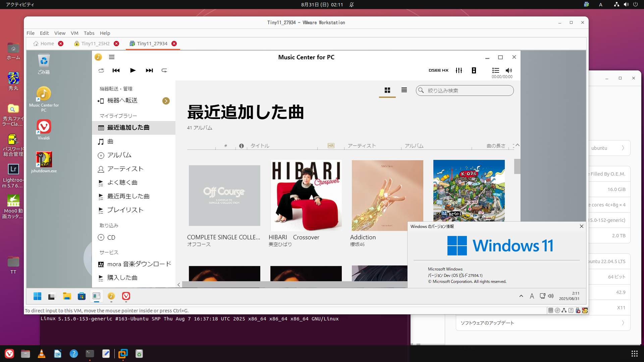Switch to the Home tab in VMware

coord(44,44)
